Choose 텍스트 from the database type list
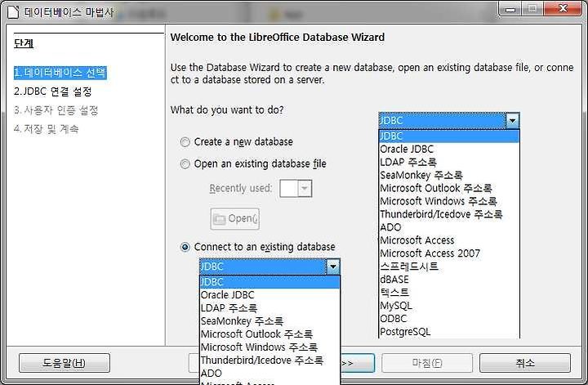This screenshot has height=385, width=588. tap(449, 293)
